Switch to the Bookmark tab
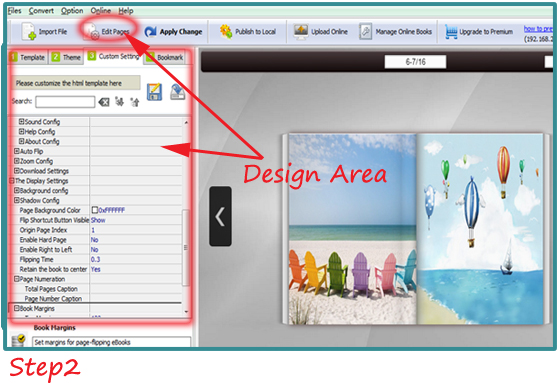Image resolution: width=560 pixels, height=383 pixels. tap(165, 57)
